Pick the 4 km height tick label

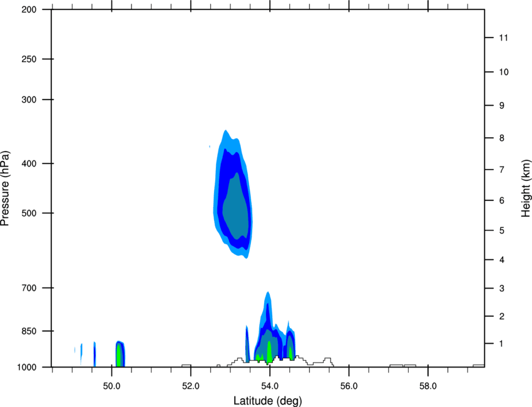click(502, 260)
